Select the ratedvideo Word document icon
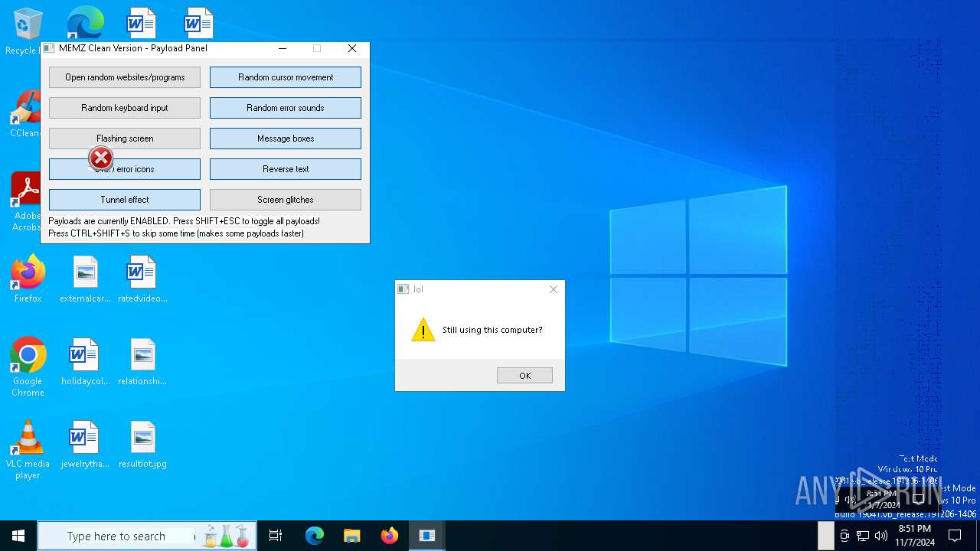Image resolution: width=980 pixels, height=551 pixels. tap(142, 279)
